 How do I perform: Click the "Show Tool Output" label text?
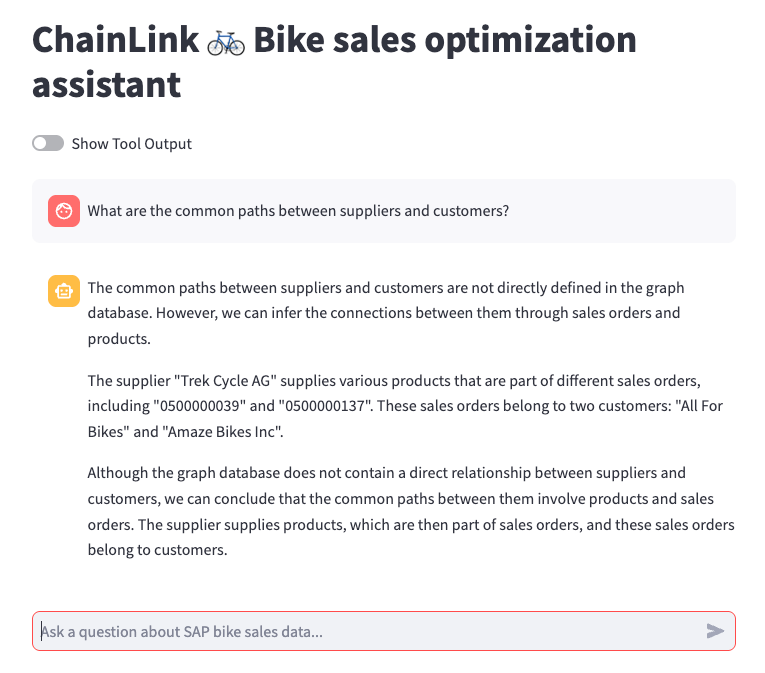click(131, 144)
